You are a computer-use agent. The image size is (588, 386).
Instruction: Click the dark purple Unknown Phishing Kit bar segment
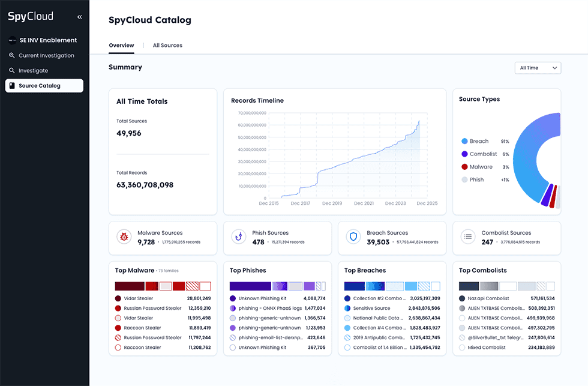250,286
